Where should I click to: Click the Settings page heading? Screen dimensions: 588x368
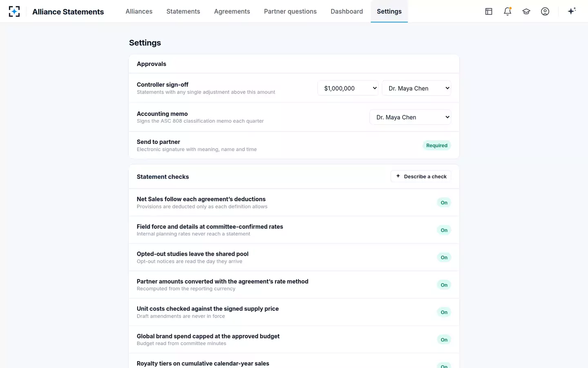coord(145,43)
